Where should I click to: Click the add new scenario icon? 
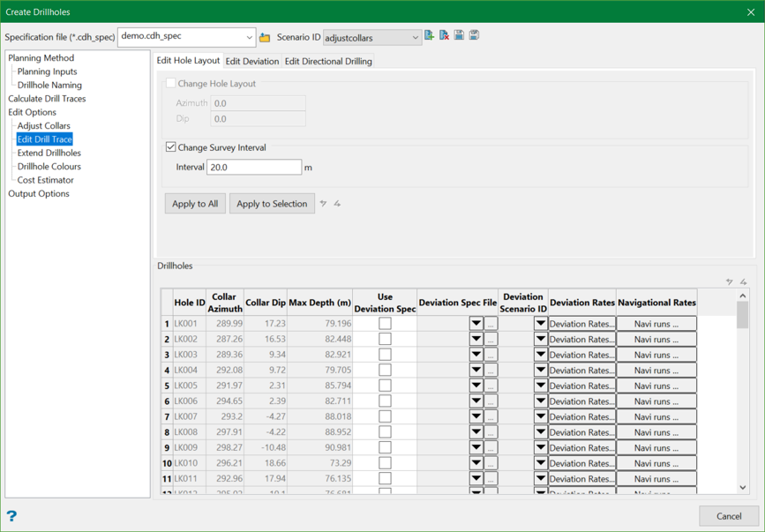[430, 35]
